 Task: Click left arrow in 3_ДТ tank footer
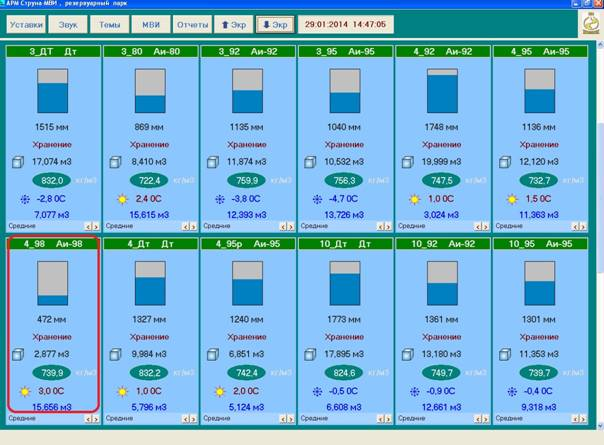89,227
